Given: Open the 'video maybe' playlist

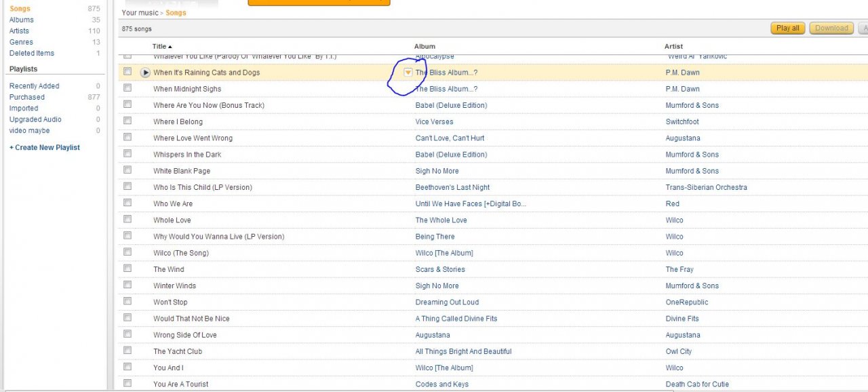Looking at the screenshot, I should click(30, 130).
